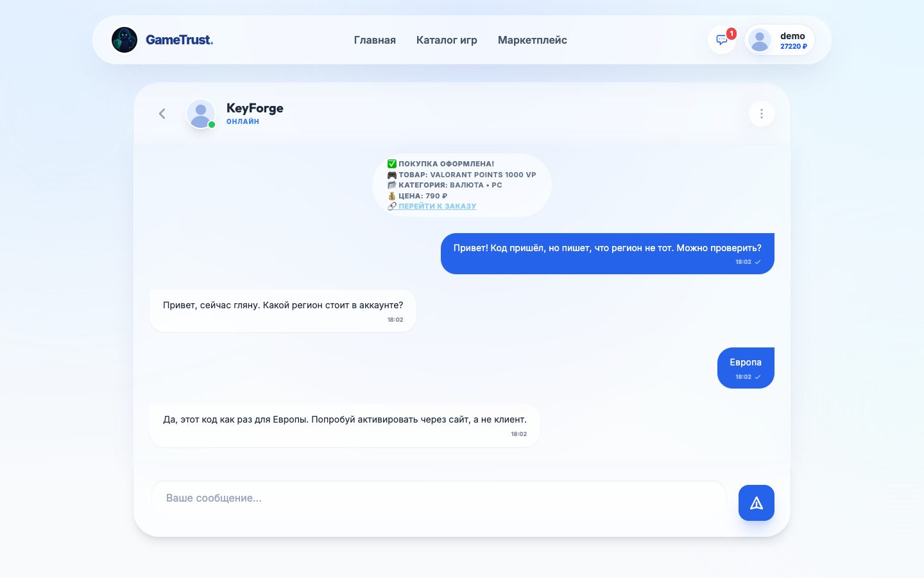Image resolution: width=924 pixels, height=578 pixels.
Task: Click the ЦЕНА: 790 ₽ line
Action: coord(418,196)
